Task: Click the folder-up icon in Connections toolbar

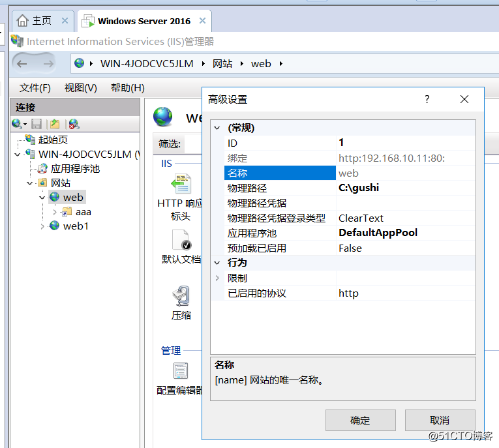Action: [55, 124]
